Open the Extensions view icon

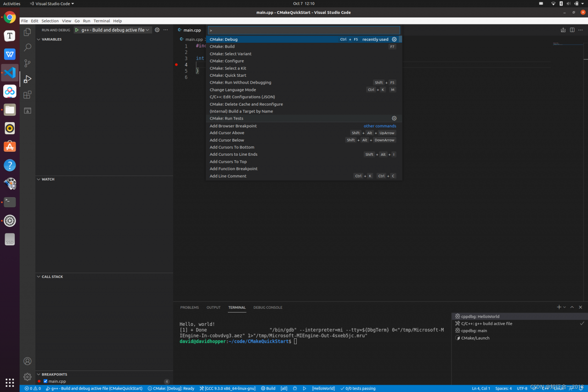(28, 95)
